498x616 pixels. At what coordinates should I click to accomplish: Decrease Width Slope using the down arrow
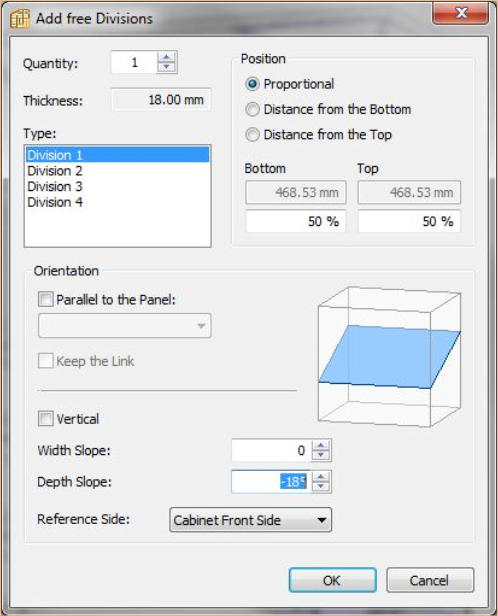(321, 455)
